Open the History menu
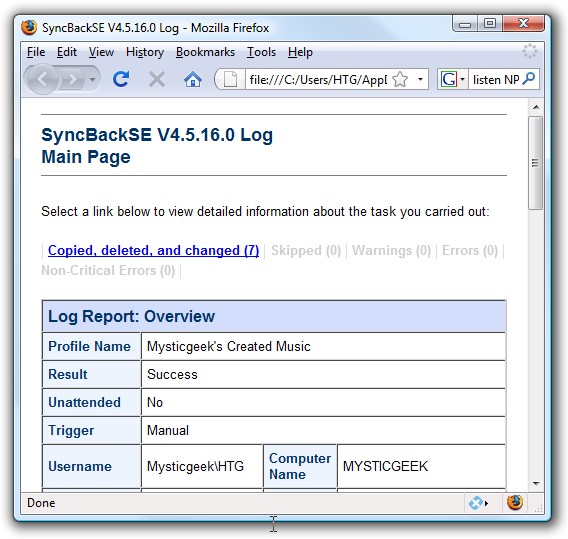Image resolution: width=568 pixels, height=539 pixels. pos(145,52)
